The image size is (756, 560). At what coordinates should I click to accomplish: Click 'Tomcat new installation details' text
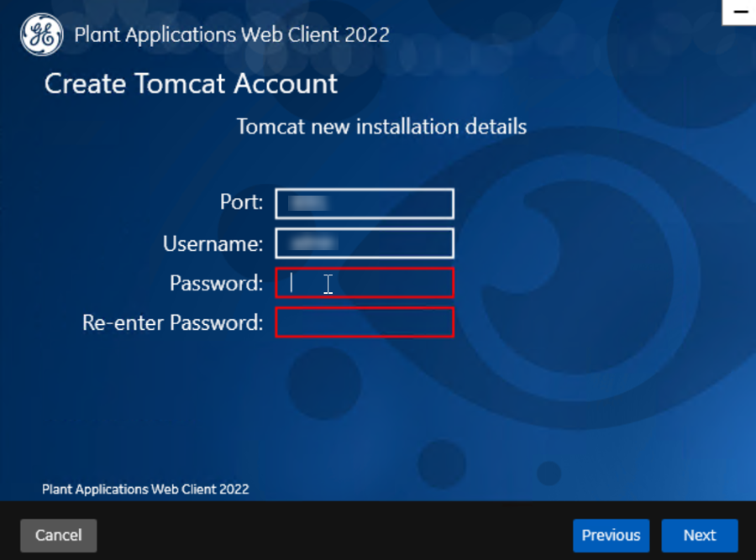[381, 126]
